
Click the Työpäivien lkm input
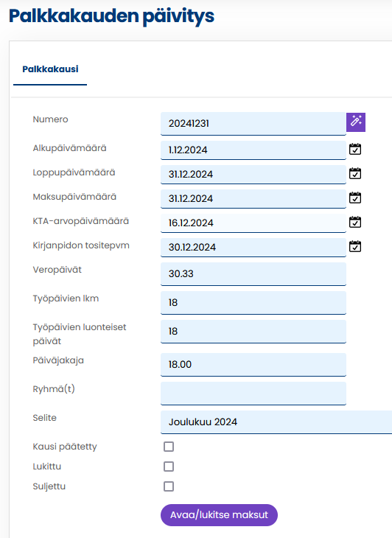point(253,303)
